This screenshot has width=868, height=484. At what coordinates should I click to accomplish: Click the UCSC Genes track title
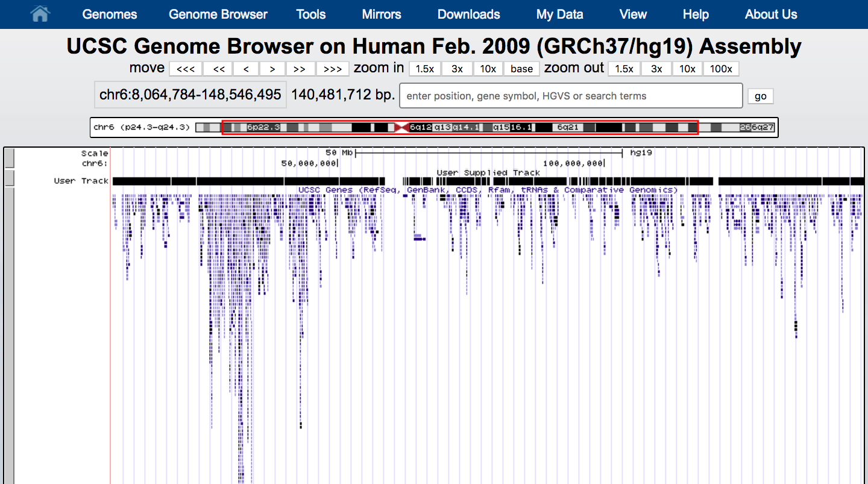(x=488, y=190)
